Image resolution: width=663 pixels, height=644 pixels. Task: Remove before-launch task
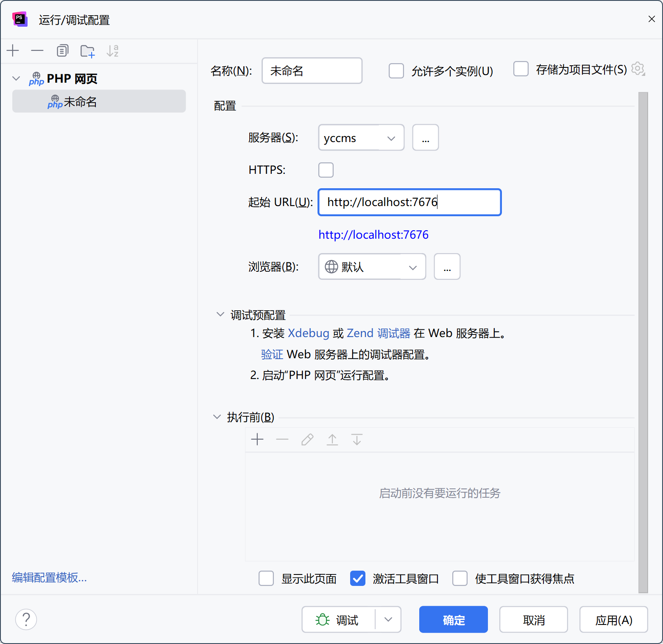pyautogui.click(x=282, y=440)
